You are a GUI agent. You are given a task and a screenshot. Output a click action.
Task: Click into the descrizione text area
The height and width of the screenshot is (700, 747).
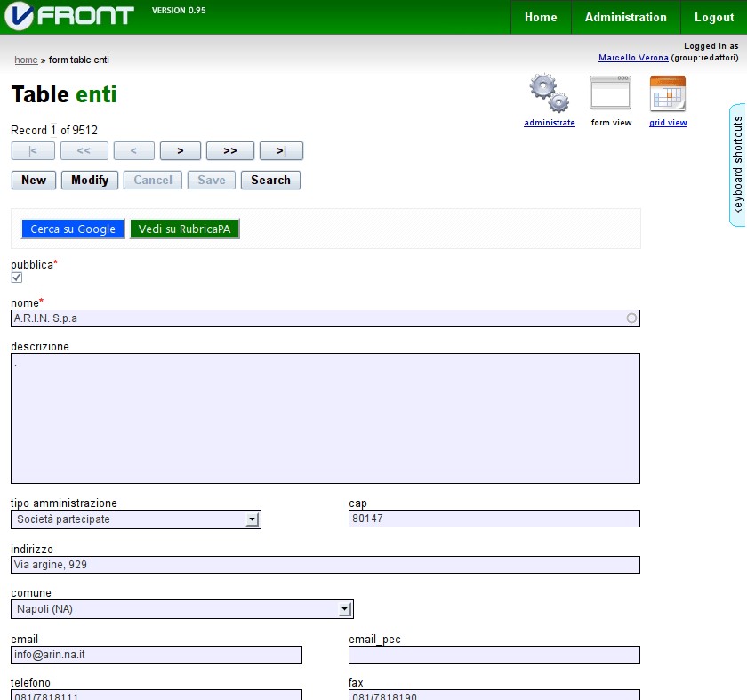(325, 418)
